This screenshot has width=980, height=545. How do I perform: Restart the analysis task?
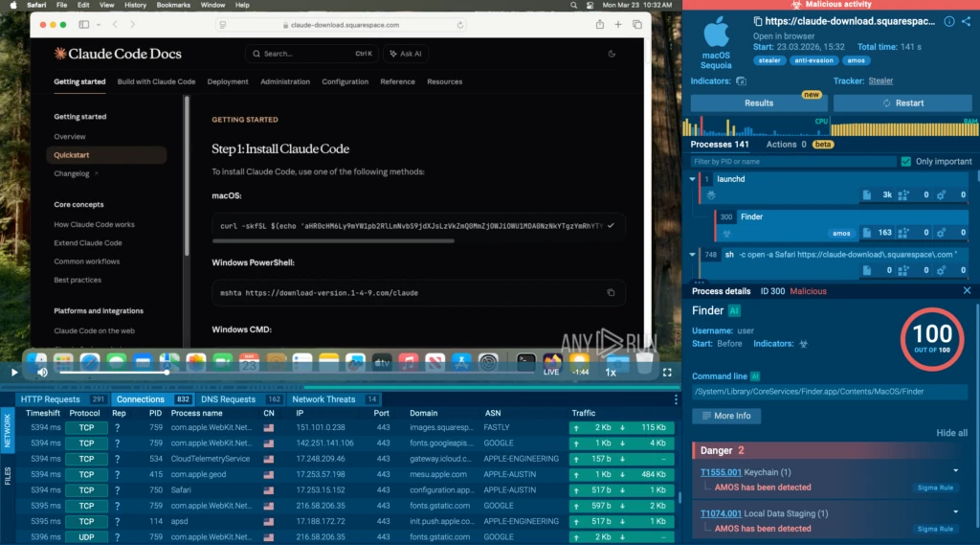pyautogui.click(x=902, y=103)
